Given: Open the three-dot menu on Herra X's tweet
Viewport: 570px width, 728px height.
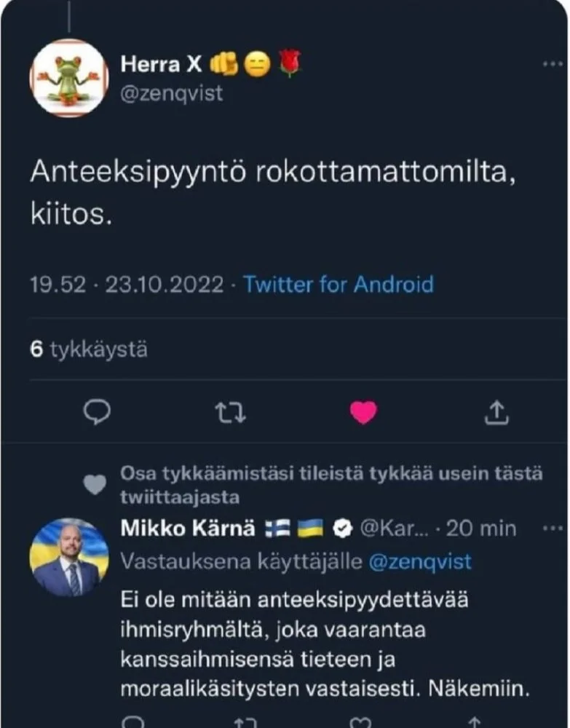Looking at the screenshot, I should pos(553,65).
